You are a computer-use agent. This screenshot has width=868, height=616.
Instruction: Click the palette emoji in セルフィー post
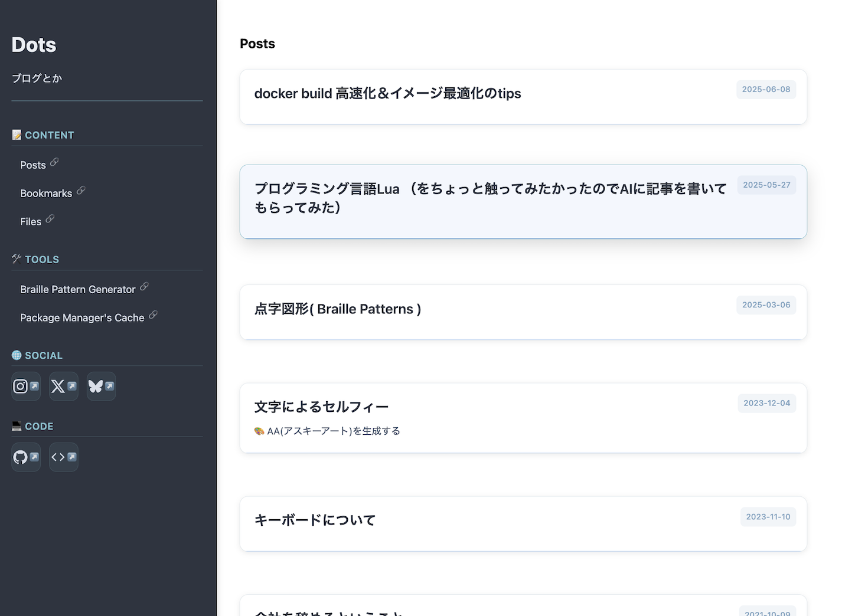pos(259,431)
